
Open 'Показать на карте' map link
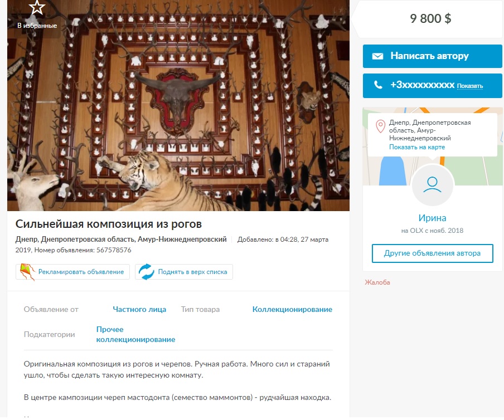[417, 147]
